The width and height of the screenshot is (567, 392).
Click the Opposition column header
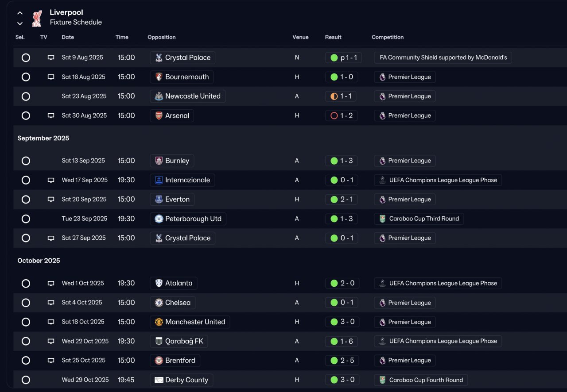(162, 37)
